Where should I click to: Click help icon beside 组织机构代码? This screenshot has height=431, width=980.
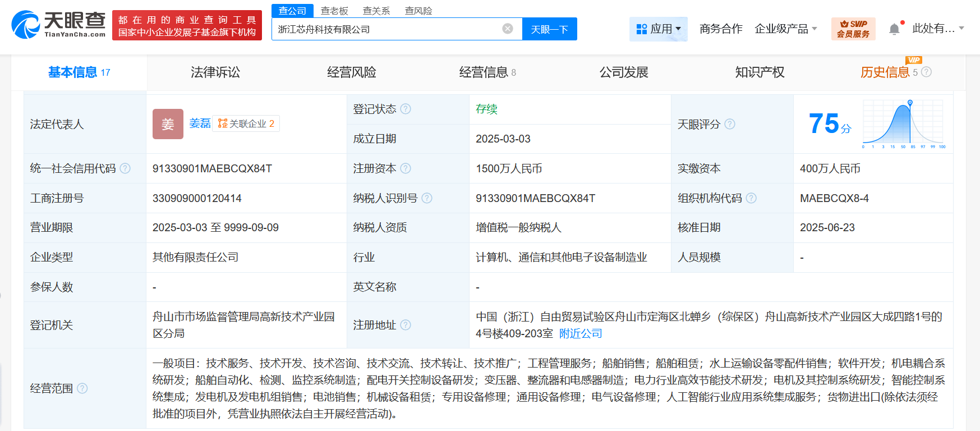751,198
